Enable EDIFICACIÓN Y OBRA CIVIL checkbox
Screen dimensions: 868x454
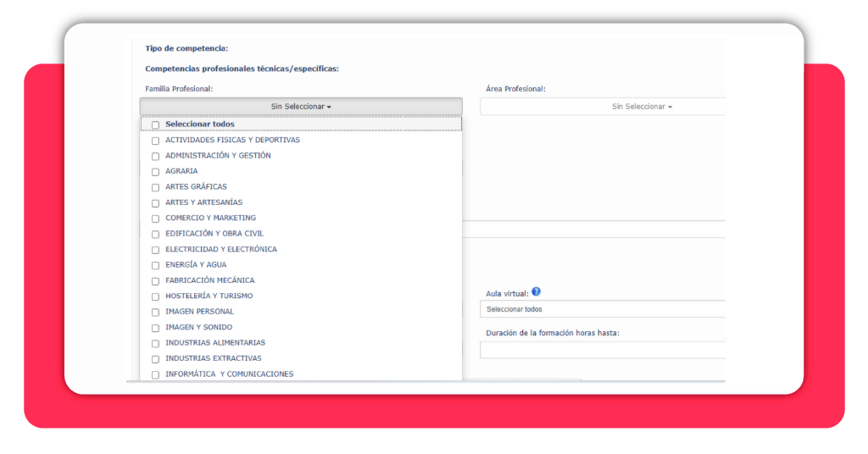(156, 235)
